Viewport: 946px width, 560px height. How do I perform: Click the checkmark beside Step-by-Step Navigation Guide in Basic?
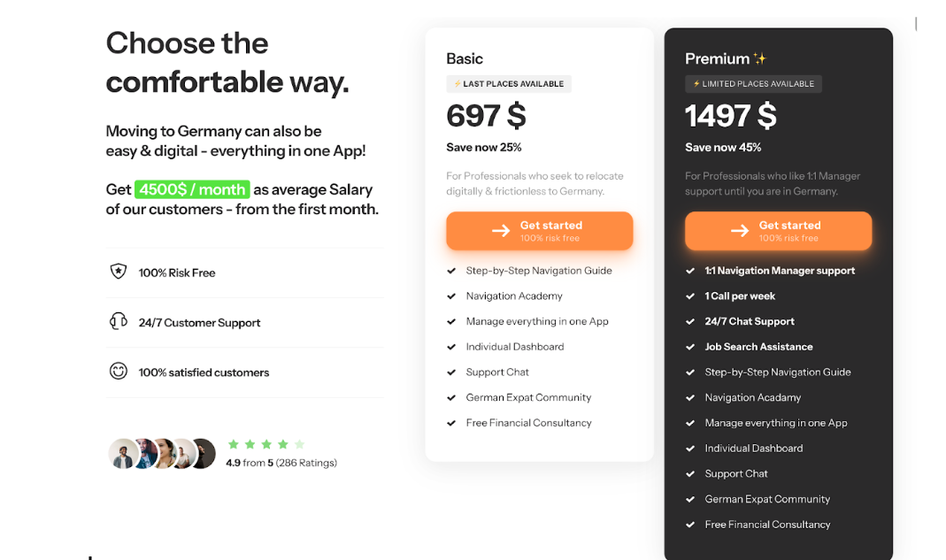(x=451, y=271)
